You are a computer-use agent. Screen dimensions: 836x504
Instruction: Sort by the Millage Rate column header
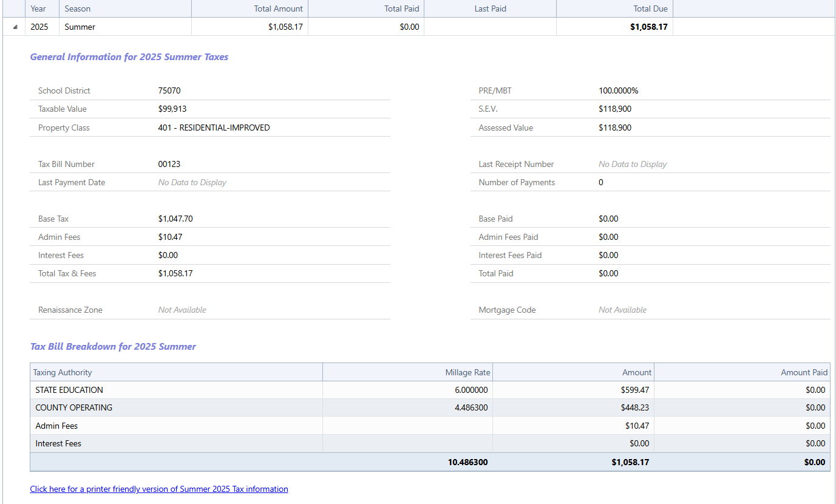click(467, 372)
